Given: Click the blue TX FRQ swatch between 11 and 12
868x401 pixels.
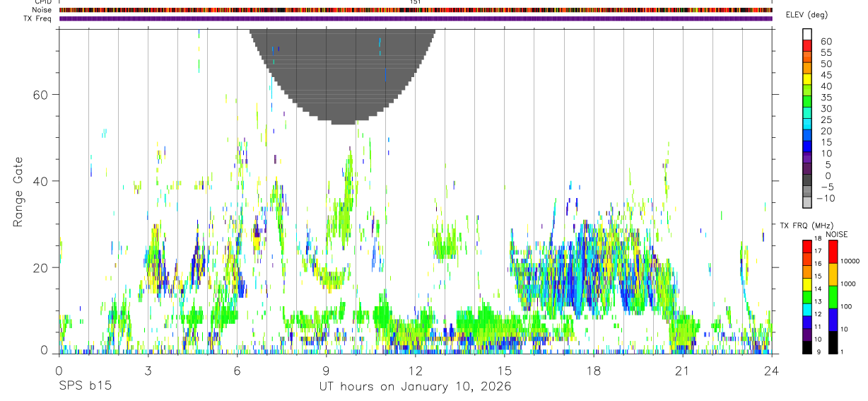Looking at the screenshot, I should point(807,321).
